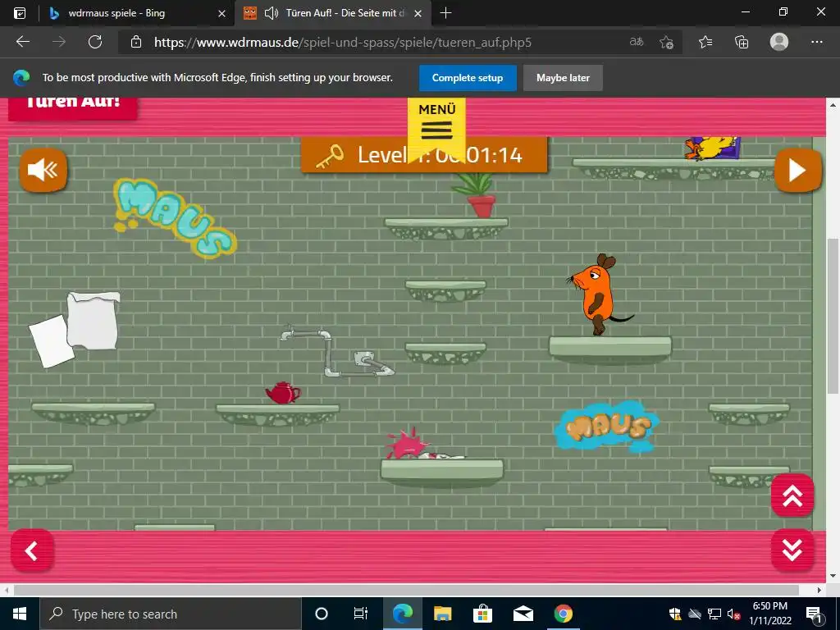This screenshot has height=630, width=840.
Task: View site information lock icon
Action: [136, 42]
